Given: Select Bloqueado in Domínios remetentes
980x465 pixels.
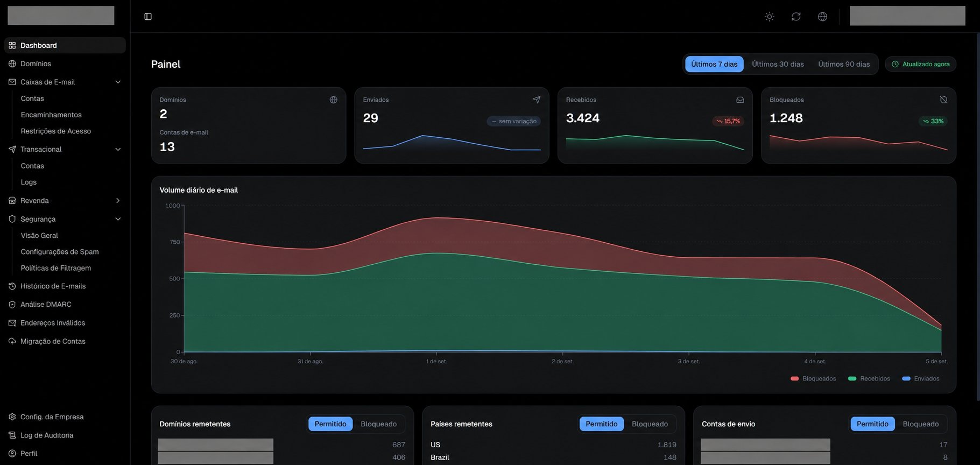Looking at the screenshot, I should coord(378,424).
